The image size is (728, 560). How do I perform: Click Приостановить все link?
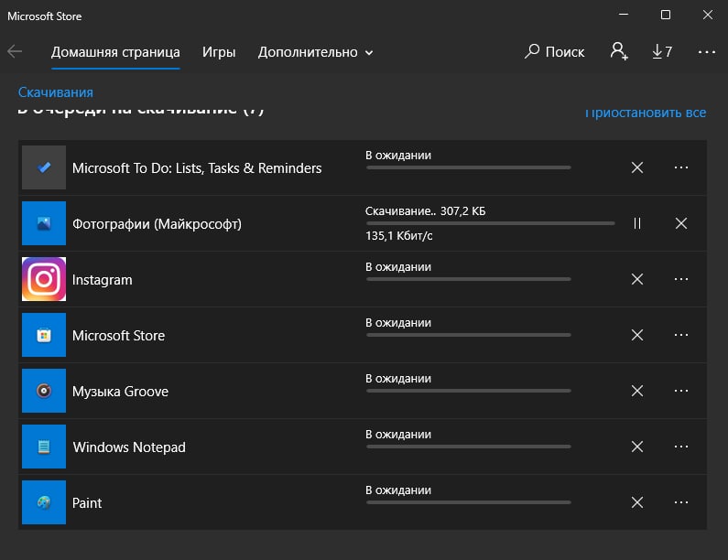646,113
